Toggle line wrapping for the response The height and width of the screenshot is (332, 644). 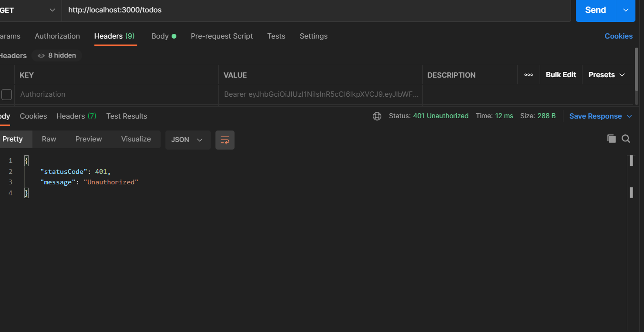pos(225,140)
